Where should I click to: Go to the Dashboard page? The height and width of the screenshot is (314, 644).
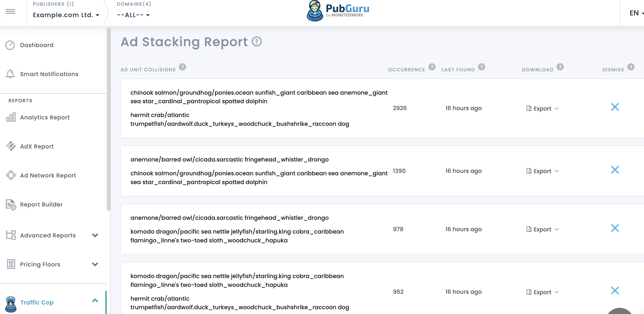tap(36, 45)
